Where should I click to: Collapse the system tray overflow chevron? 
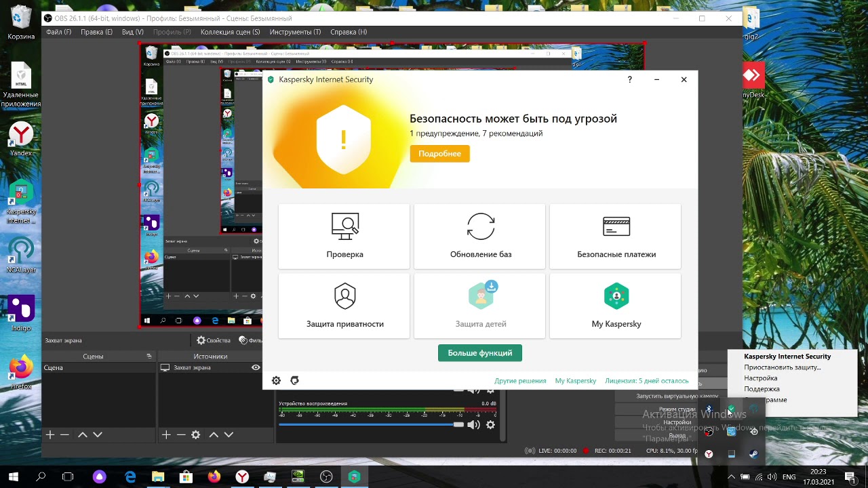[x=731, y=477]
